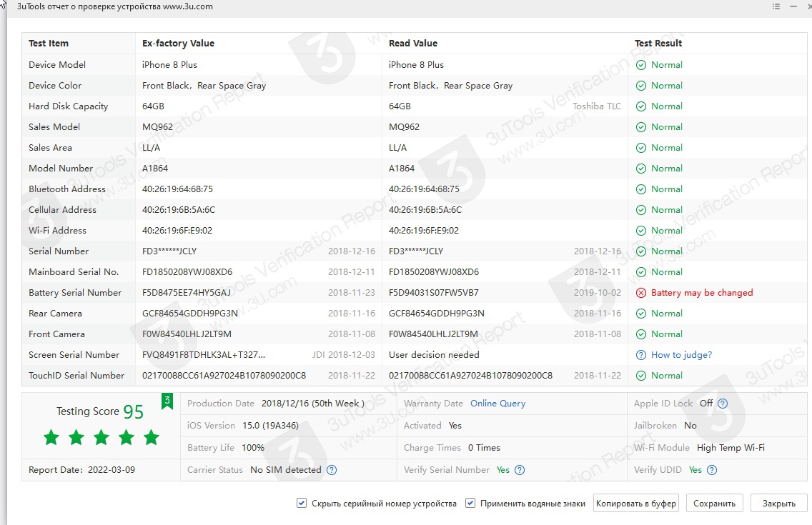Screen dimensions: 812x525
Task: Click ex-factory Wi-Fi address 40:26:19:6F:E9:02
Action: click(177, 231)
